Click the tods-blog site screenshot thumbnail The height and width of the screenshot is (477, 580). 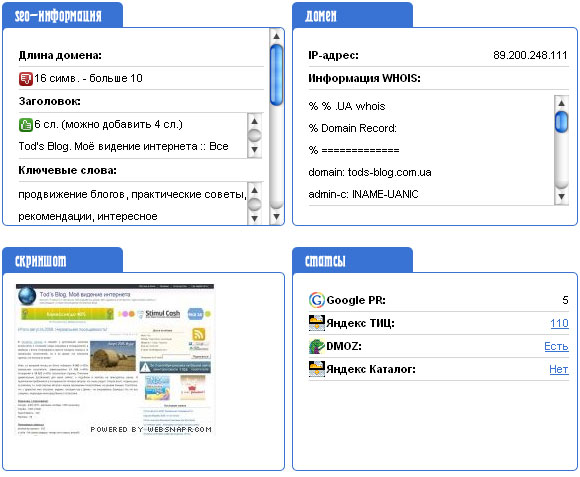pos(115,359)
